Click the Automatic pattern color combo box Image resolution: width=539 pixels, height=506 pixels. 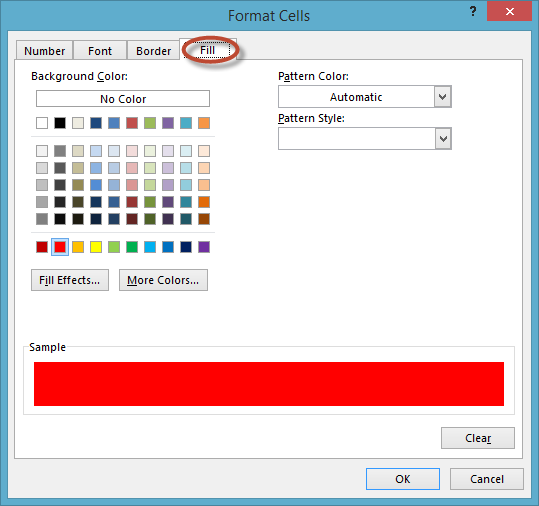point(364,97)
